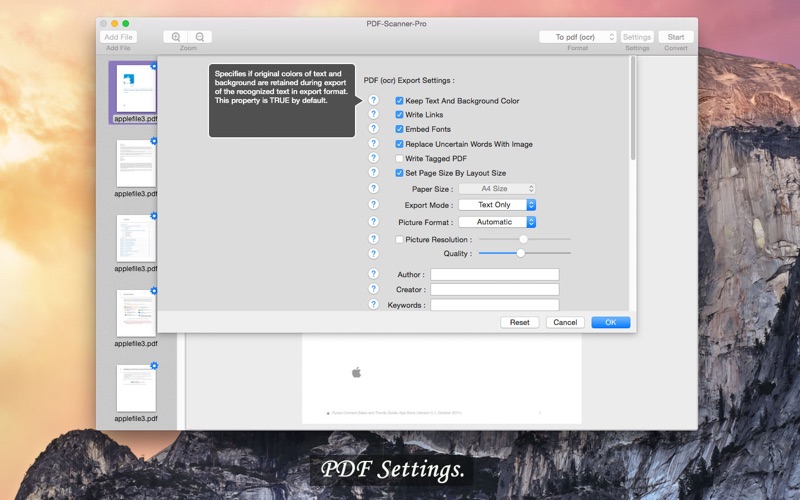Select the fifth applefile3.pdf page thumbnail
800x500 pixels.
click(x=135, y=388)
